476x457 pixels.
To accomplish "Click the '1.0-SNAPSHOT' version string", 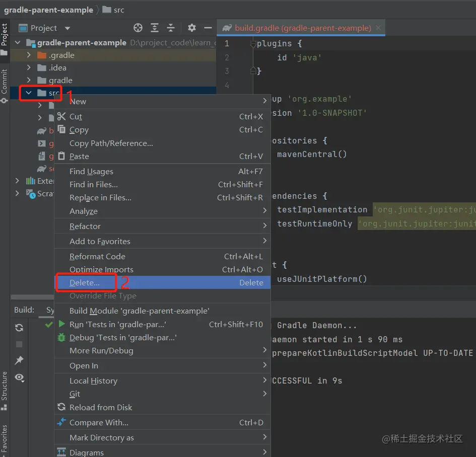I will (332, 113).
